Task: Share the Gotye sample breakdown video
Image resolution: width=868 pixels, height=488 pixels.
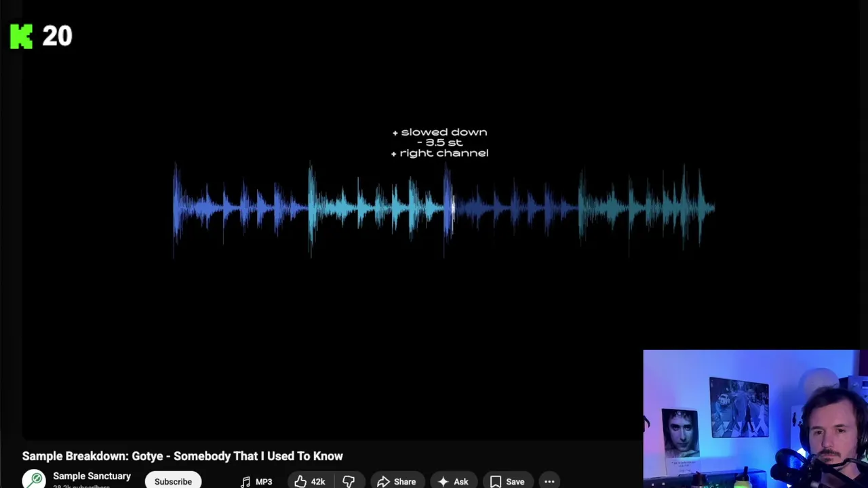Action: (x=397, y=481)
